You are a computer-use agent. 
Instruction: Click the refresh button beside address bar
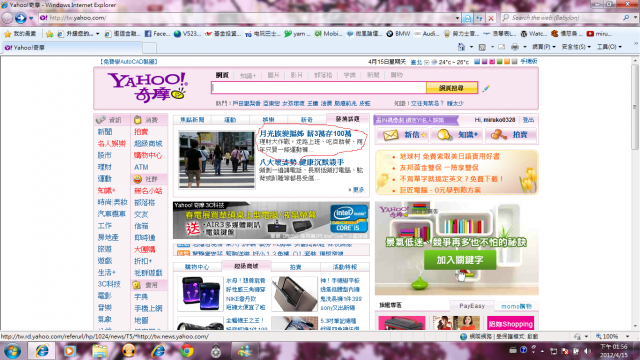pos(479,18)
